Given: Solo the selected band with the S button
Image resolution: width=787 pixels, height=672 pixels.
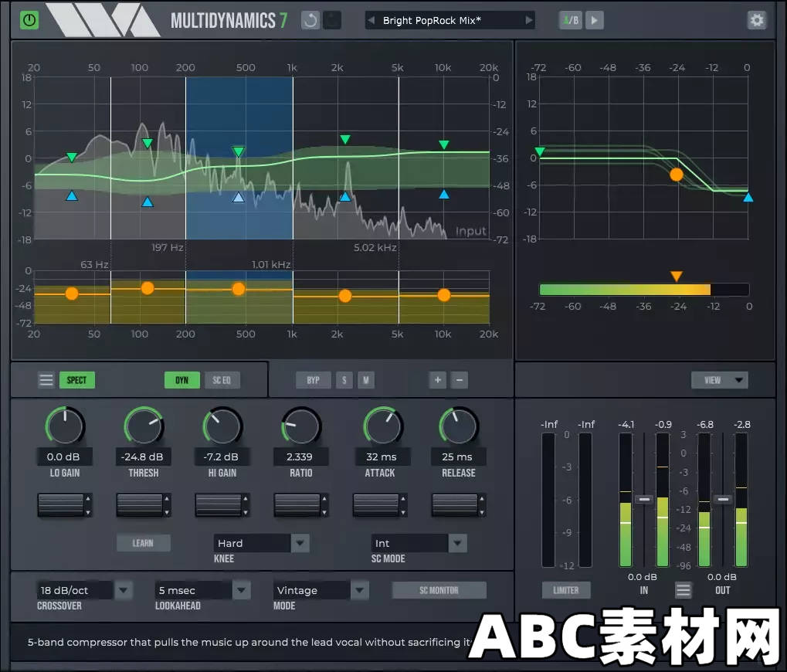Looking at the screenshot, I should 344,380.
